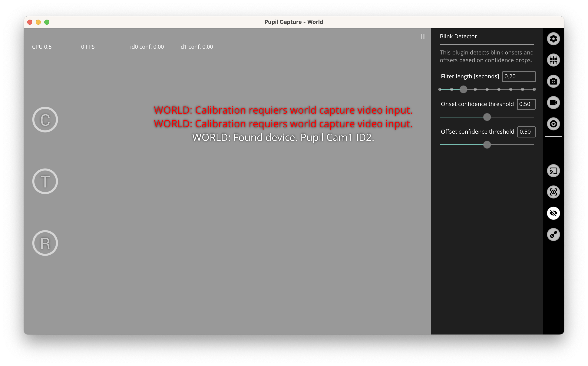Click the Onset confidence threshold value field

(526, 104)
